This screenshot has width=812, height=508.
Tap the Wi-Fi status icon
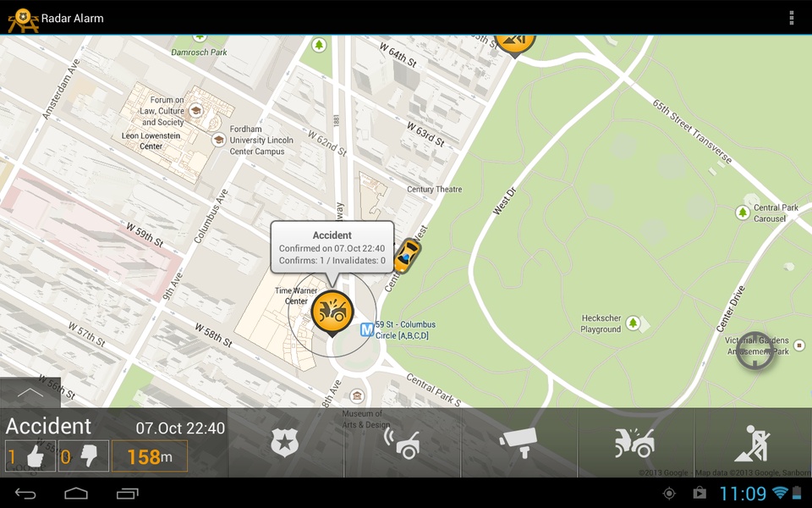[780, 493]
